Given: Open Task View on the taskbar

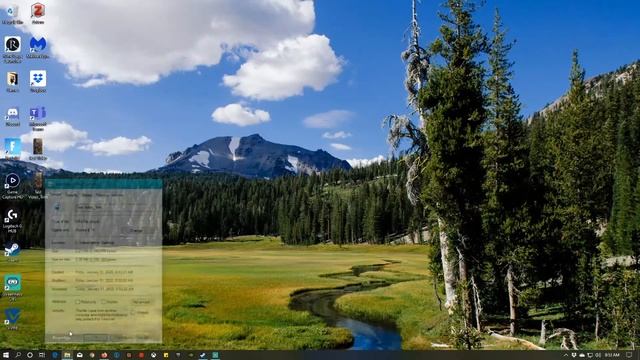Looking at the screenshot, I should click(x=42, y=355).
